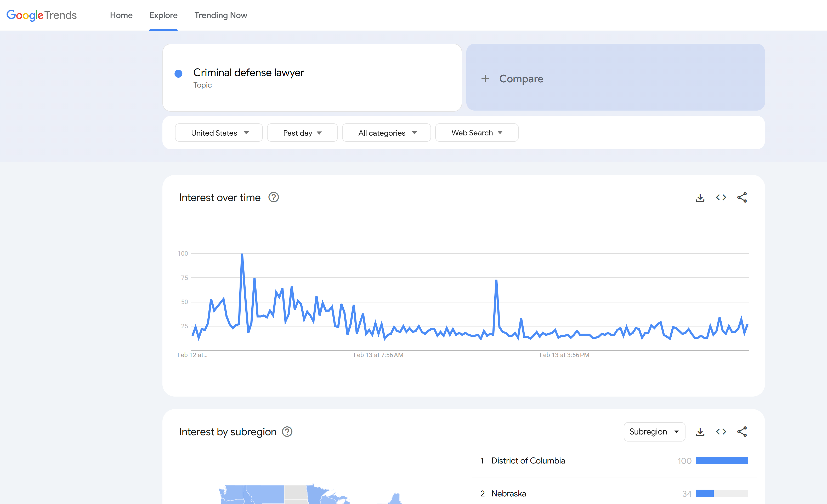This screenshot has height=504, width=827.
Task: Click the Interest by subregion heading
Action: pos(228,432)
